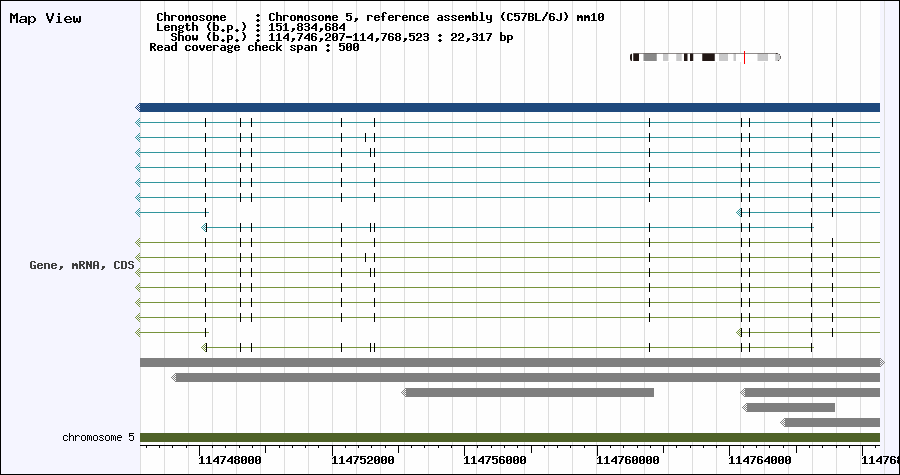This screenshot has height=475, width=900.
Task: Click axis coordinate label 114756000
Action: click(x=495, y=460)
